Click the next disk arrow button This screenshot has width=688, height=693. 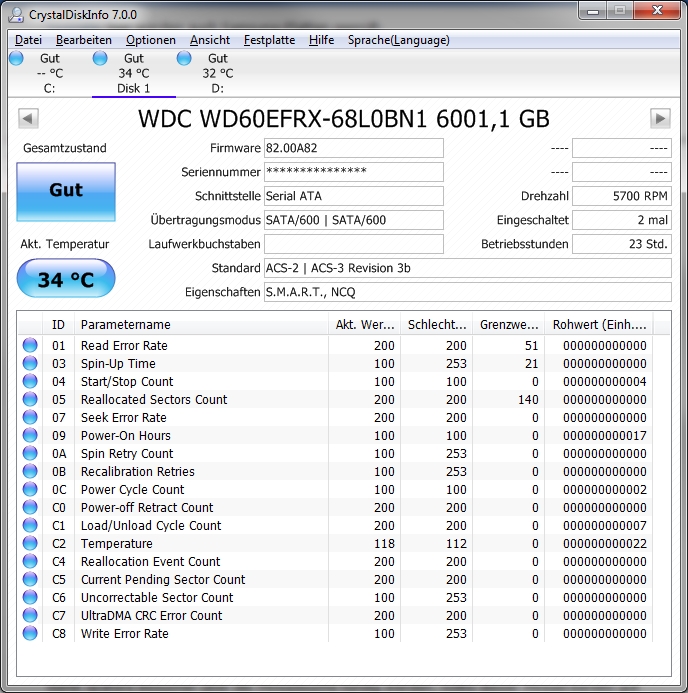660,118
